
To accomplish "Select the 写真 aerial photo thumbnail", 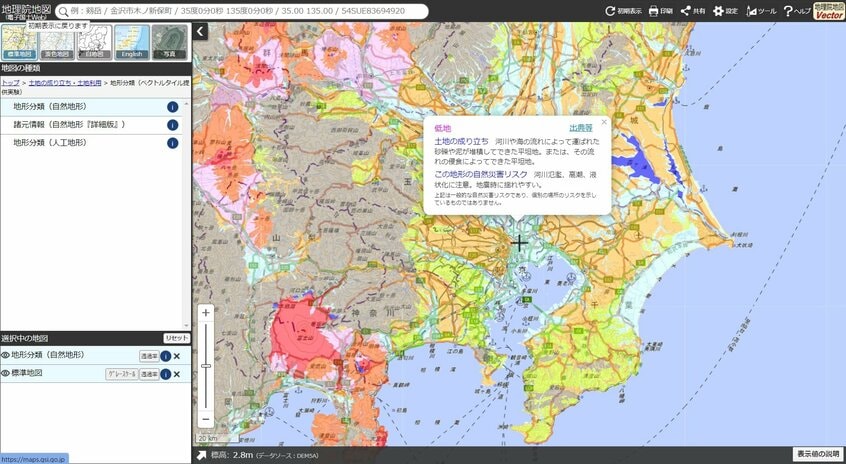I will click(x=169, y=42).
